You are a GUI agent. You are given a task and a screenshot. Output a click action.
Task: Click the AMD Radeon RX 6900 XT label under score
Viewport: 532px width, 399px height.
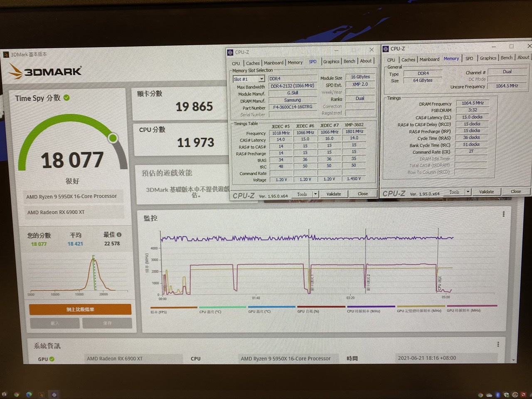56,212
